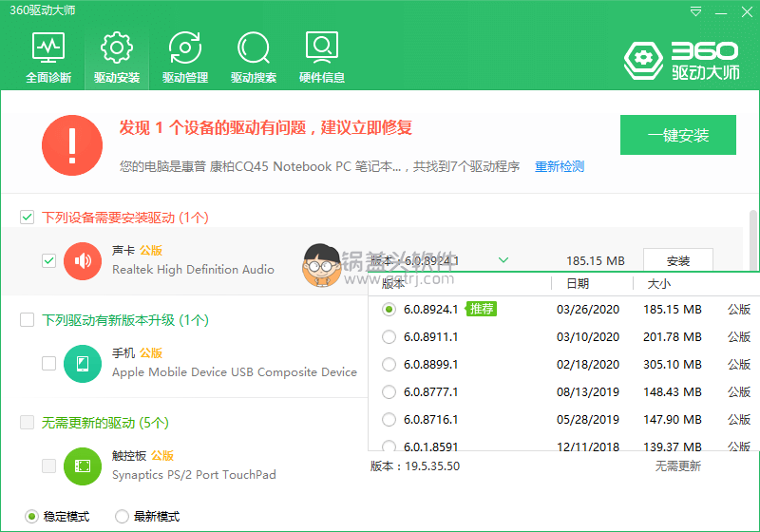Click the green phone device icon
Viewport: 760px width, 532px height.
tap(83, 364)
